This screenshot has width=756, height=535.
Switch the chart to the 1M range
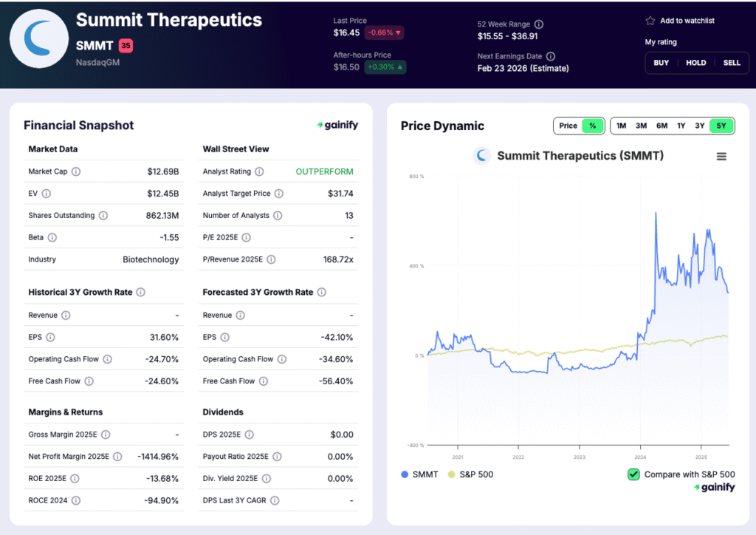click(621, 126)
